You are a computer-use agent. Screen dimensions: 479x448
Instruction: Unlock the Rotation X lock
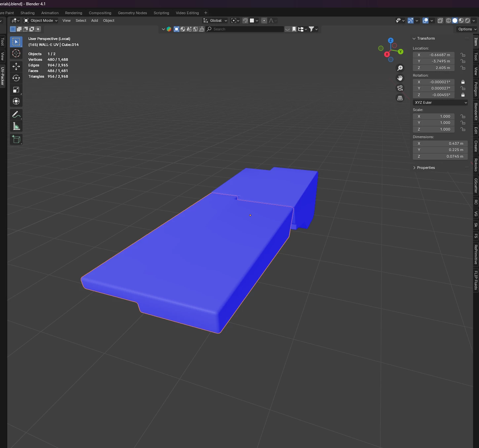(x=463, y=82)
